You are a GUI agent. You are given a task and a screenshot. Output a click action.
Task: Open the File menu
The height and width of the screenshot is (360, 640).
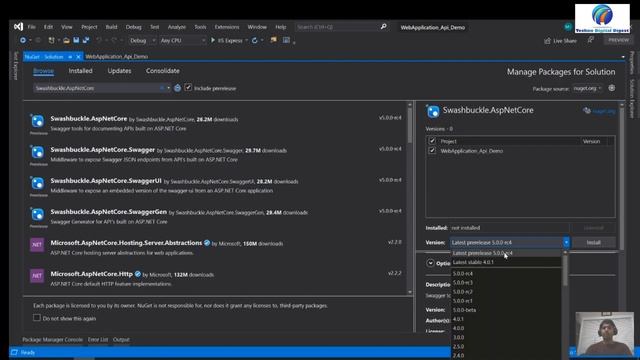32,27
